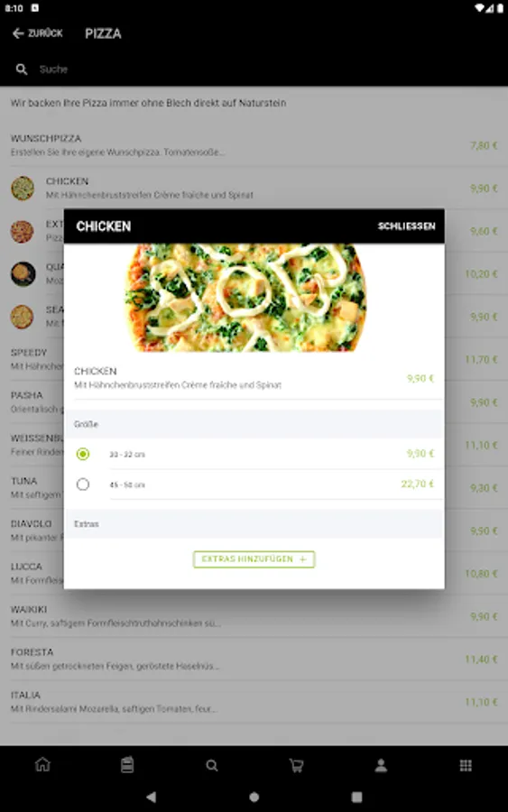Image resolution: width=508 pixels, height=812 pixels.
Task: Tap the magnifier icon beside Suche
Action: (22, 69)
